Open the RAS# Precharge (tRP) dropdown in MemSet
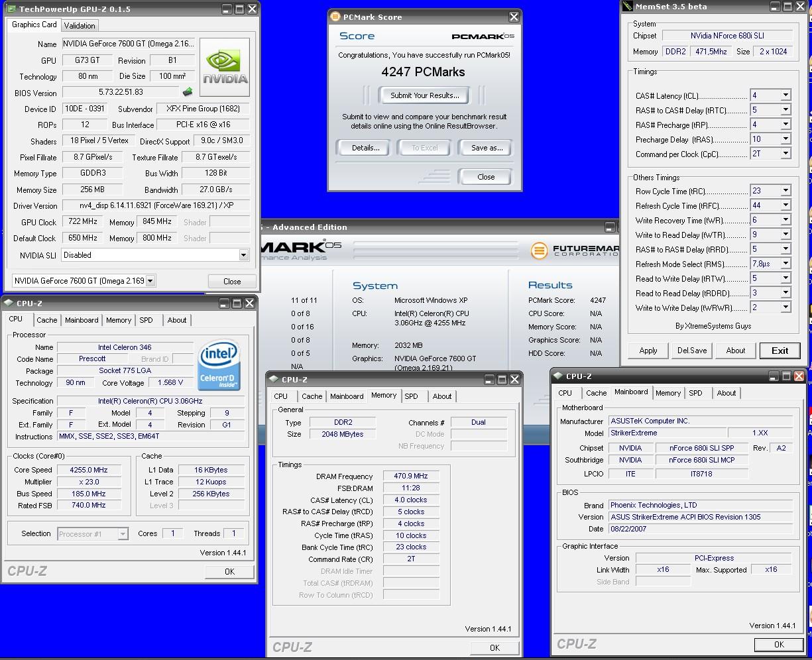The height and width of the screenshot is (660, 812). (x=785, y=125)
